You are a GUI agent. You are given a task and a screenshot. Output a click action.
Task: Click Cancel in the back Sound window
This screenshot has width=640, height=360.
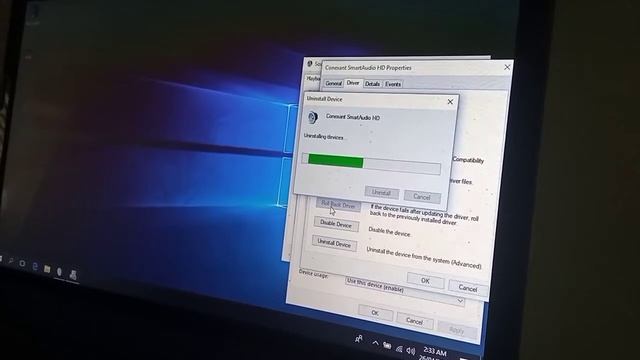pyautogui.click(x=414, y=321)
